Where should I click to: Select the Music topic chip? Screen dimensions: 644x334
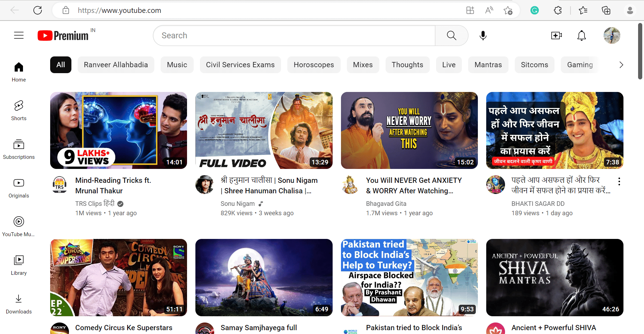(x=177, y=64)
